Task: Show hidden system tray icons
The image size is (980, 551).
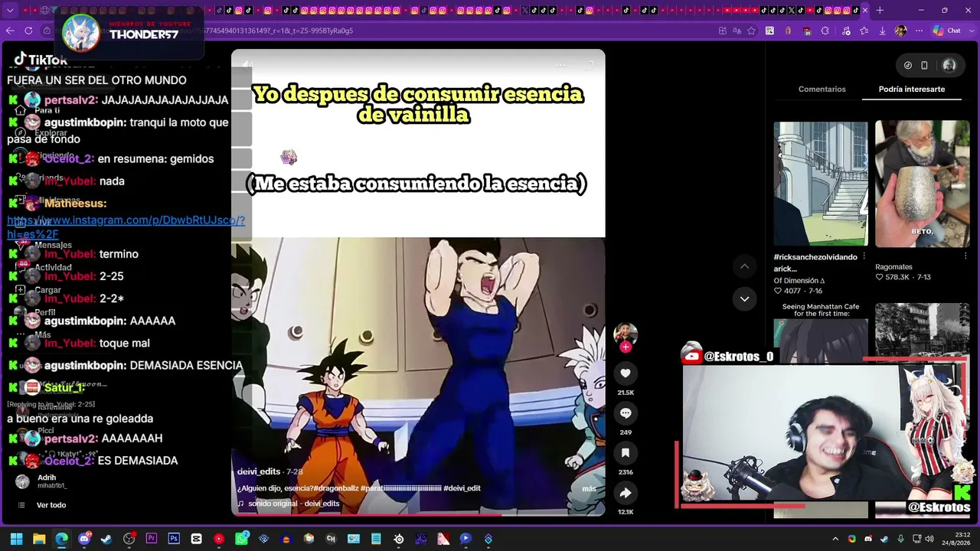Action: [x=835, y=539]
